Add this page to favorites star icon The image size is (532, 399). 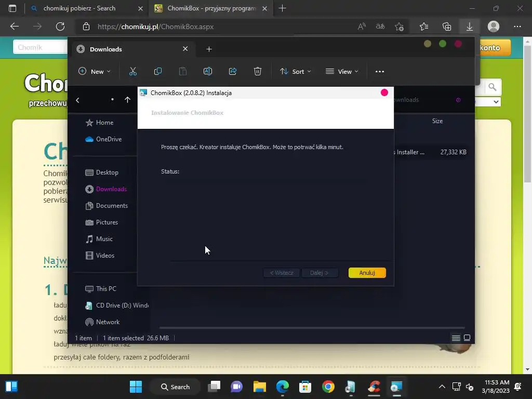399,26
